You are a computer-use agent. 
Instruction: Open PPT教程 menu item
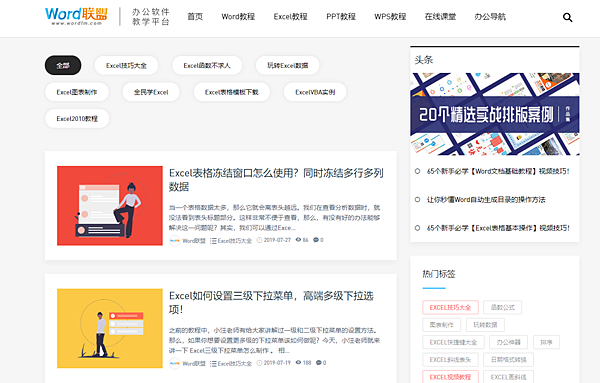[341, 16]
